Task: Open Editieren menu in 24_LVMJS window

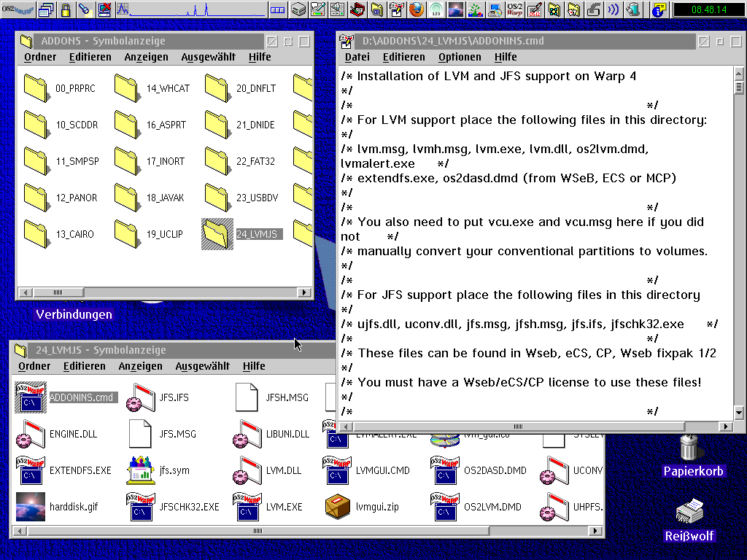Action: tap(85, 366)
